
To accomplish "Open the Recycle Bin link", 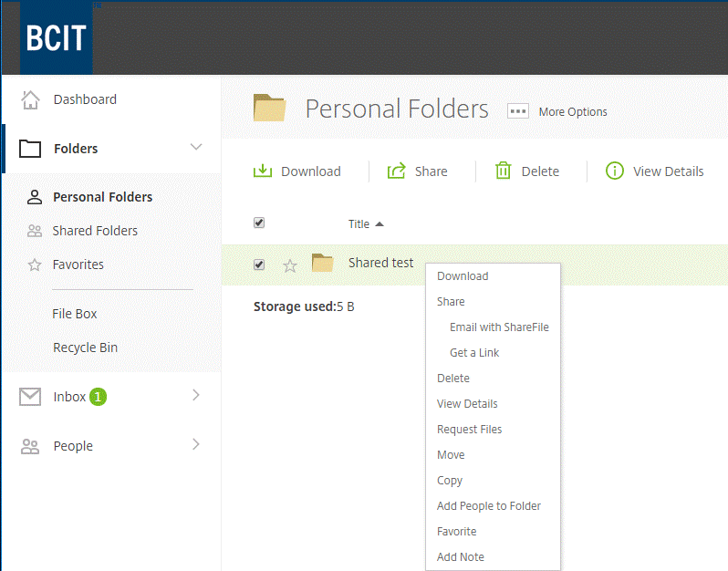I will tap(86, 348).
